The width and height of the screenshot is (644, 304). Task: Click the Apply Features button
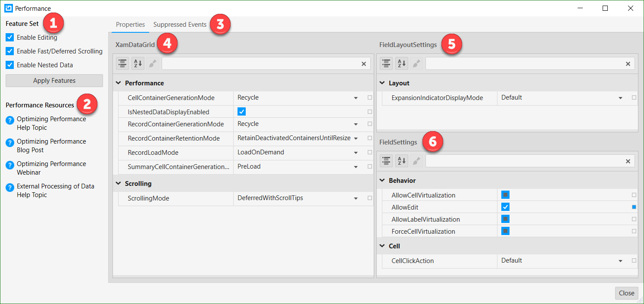coord(54,81)
